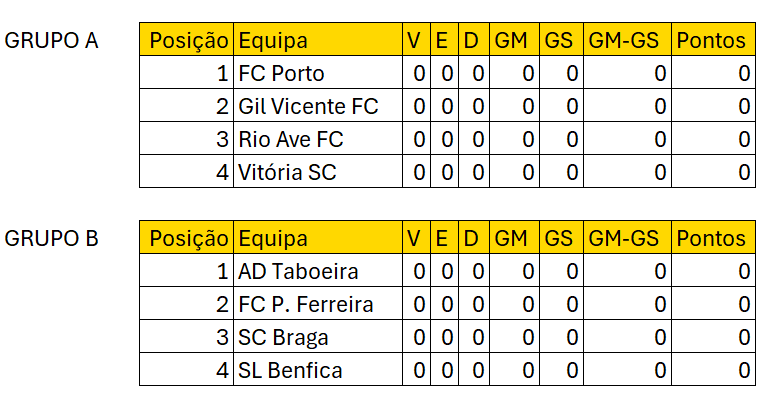
Task: Select SC Braga's GM-GS value cell
Action: 625,338
